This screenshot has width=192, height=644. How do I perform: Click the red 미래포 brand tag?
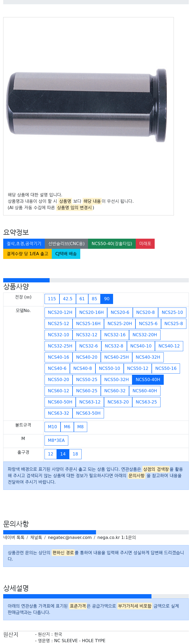[x=145, y=244]
